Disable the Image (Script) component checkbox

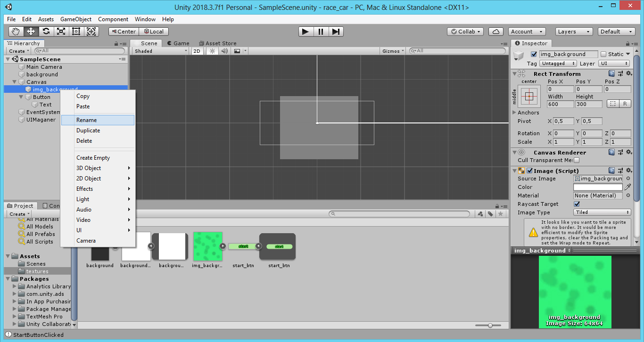(x=530, y=171)
